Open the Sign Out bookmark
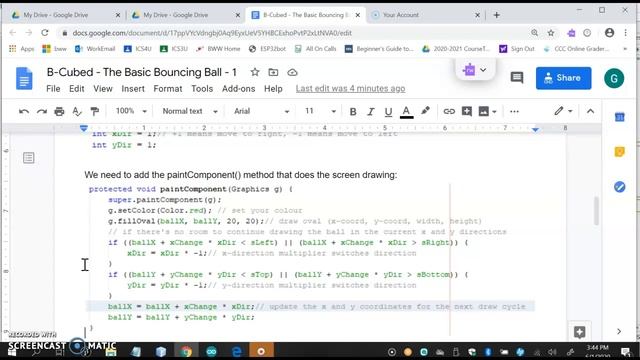 pos(517,49)
